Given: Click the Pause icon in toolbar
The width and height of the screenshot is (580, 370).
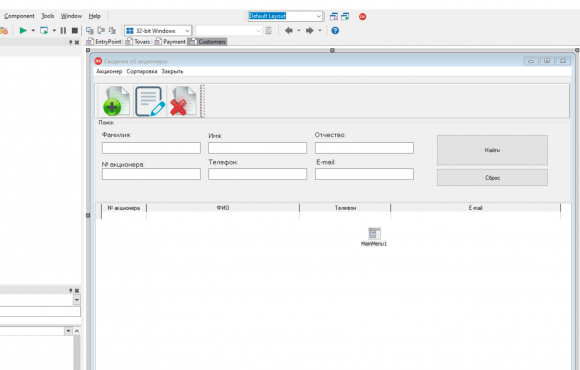Looking at the screenshot, I should [x=63, y=30].
